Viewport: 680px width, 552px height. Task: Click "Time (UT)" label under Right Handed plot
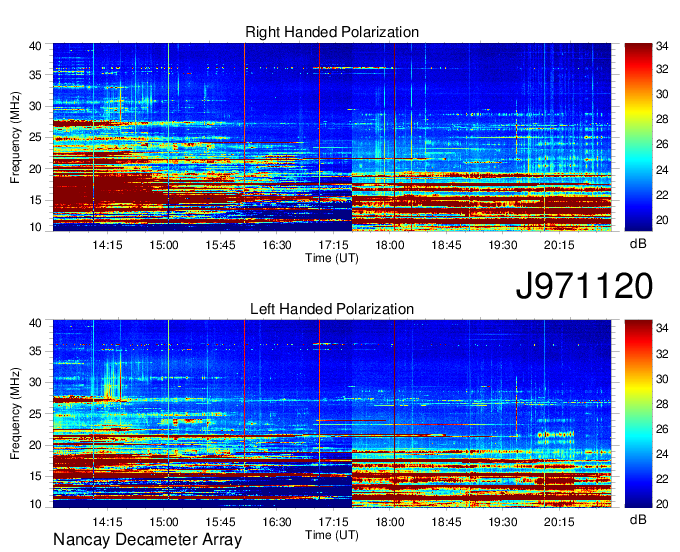tap(332, 258)
